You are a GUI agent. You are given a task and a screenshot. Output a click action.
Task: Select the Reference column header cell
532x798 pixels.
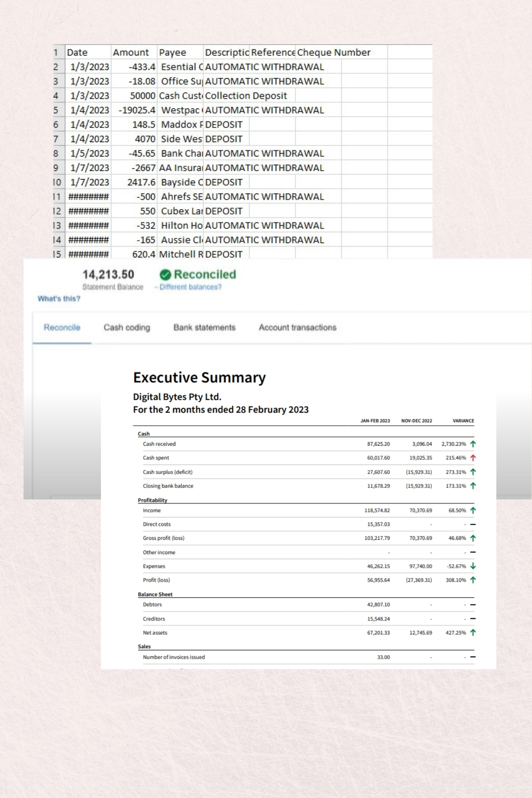click(273, 52)
